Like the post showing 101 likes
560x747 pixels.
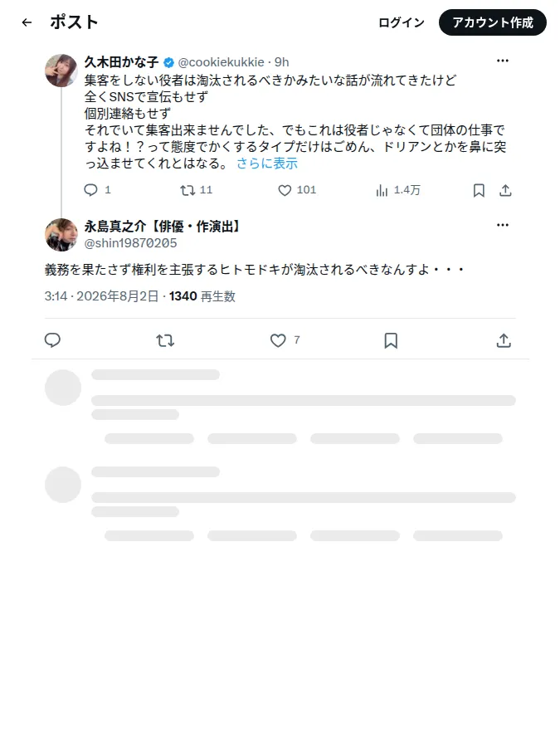click(285, 191)
